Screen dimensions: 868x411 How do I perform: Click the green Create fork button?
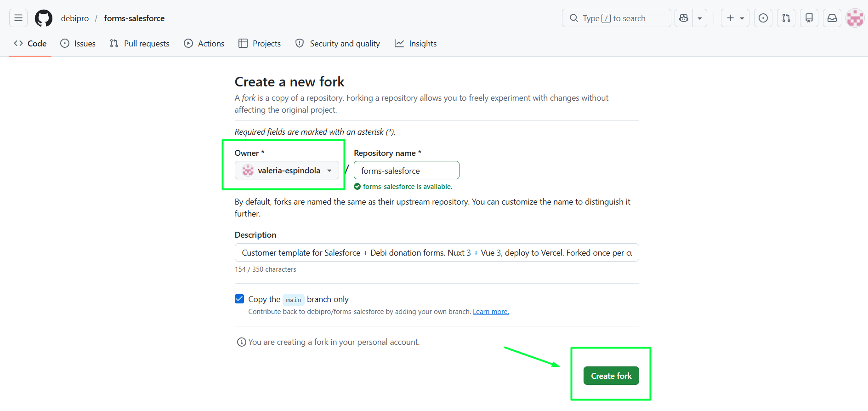[611, 376]
